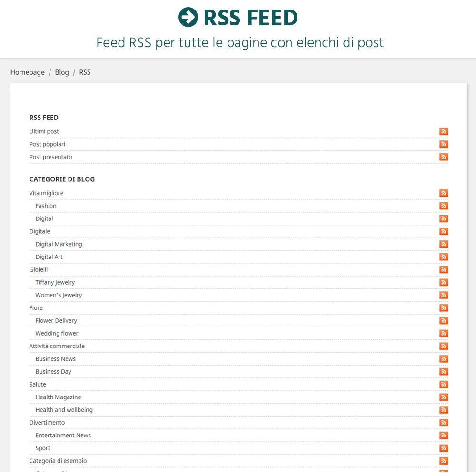This screenshot has height=476, width=476.
Task: Open the Entertainment News category
Action: pyautogui.click(x=63, y=436)
